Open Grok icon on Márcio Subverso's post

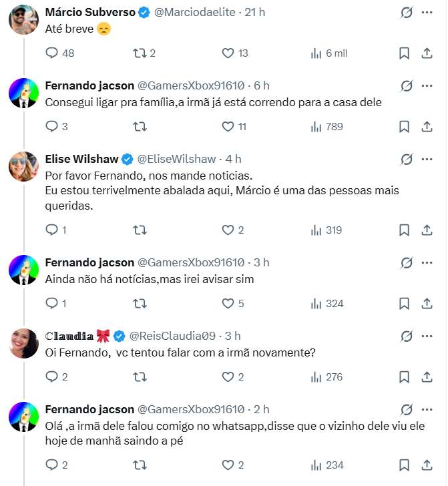[x=406, y=13]
